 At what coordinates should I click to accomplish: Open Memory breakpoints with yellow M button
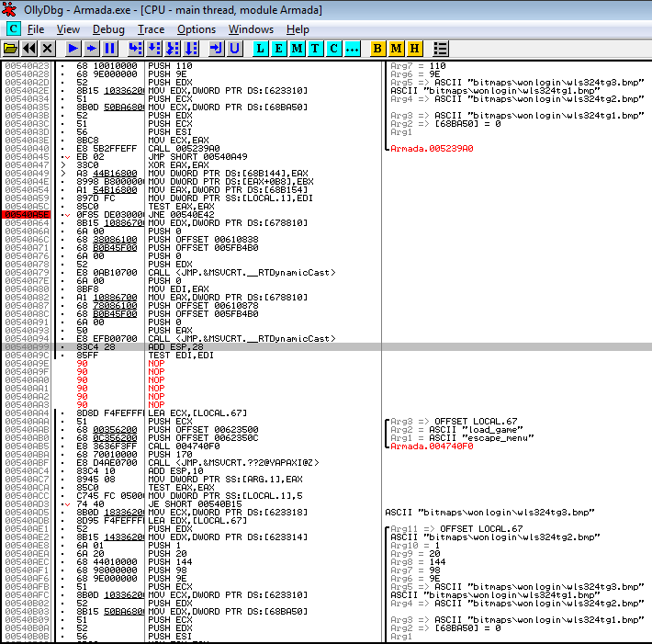(397, 49)
